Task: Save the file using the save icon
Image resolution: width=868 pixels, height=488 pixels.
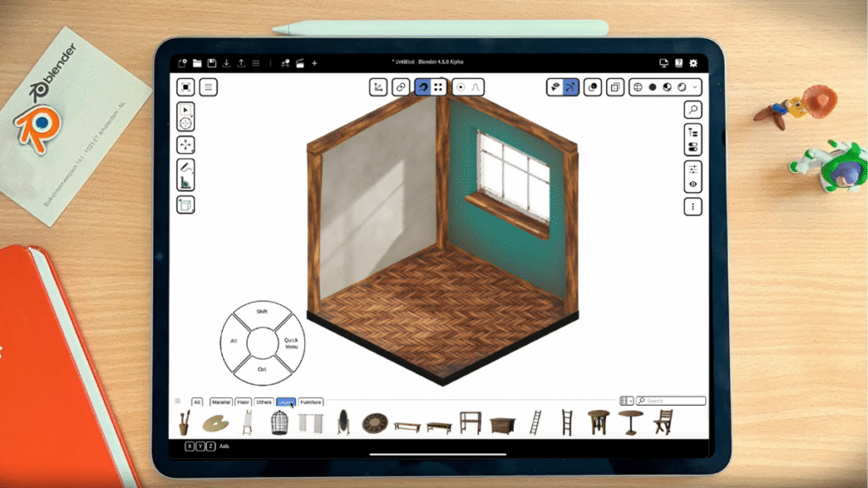Action: click(x=211, y=64)
